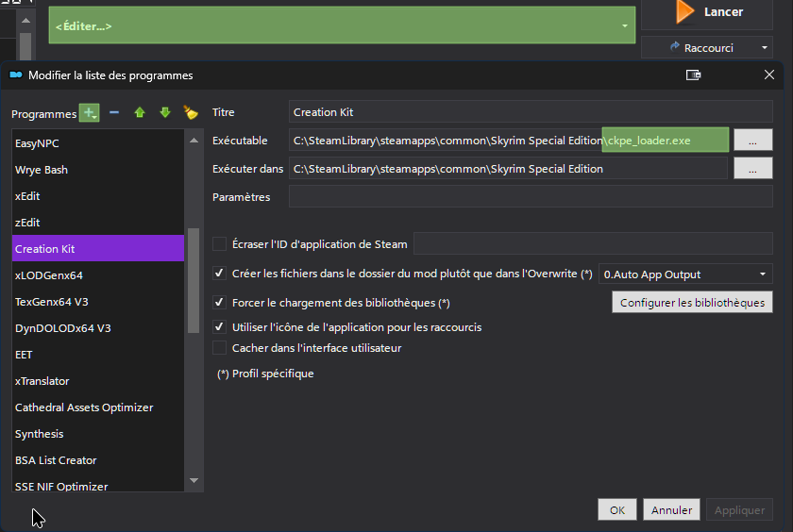Select EET in programs list
This screenshot has width=793, height=532.
(x=98, y=354)
